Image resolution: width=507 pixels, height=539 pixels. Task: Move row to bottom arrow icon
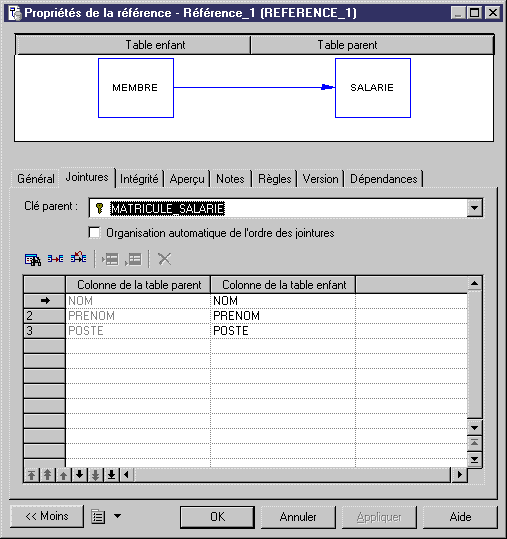coord(111,475)
